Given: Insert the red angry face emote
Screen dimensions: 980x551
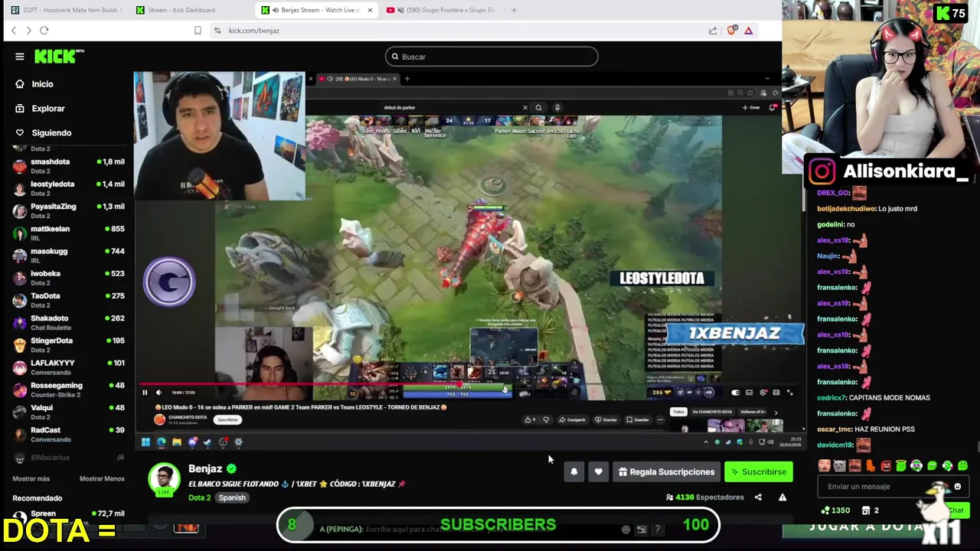Looking at the screenshot, I should 886,465.
